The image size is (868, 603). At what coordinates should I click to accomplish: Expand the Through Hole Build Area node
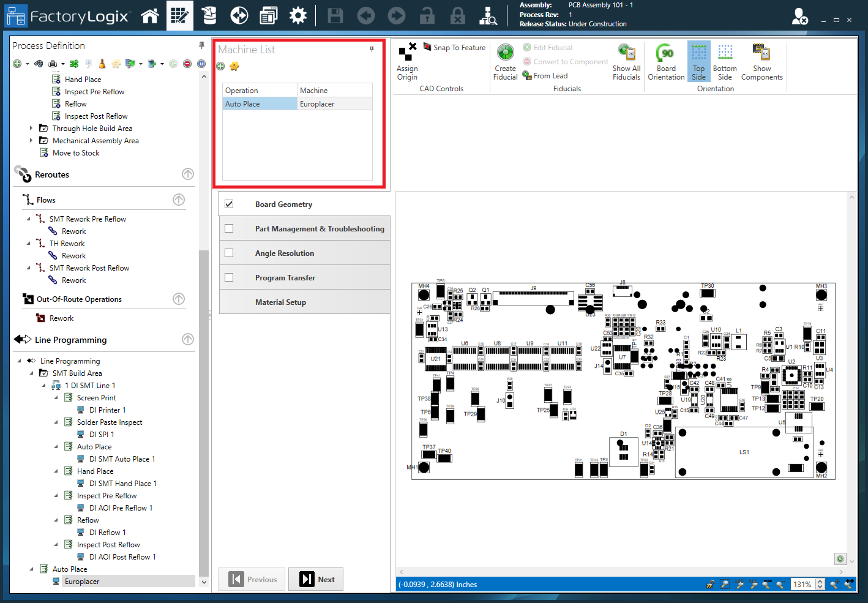tap(31, 129)
